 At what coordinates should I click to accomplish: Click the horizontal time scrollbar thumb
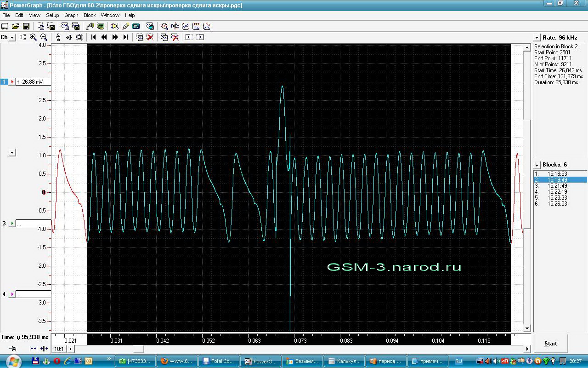[x=109, y=349]
